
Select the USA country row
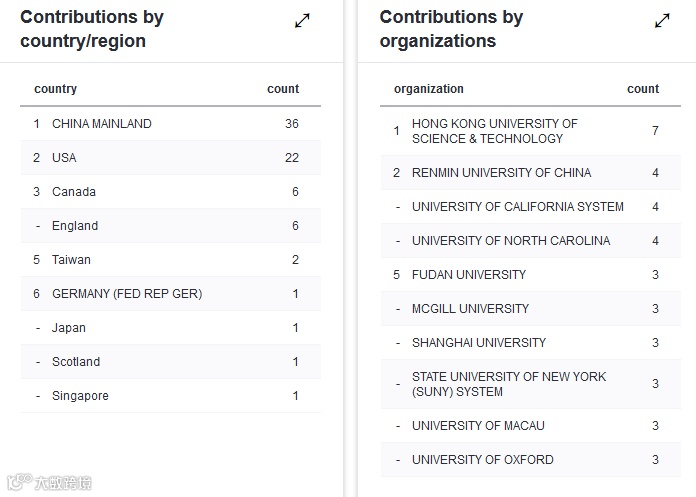64,158
